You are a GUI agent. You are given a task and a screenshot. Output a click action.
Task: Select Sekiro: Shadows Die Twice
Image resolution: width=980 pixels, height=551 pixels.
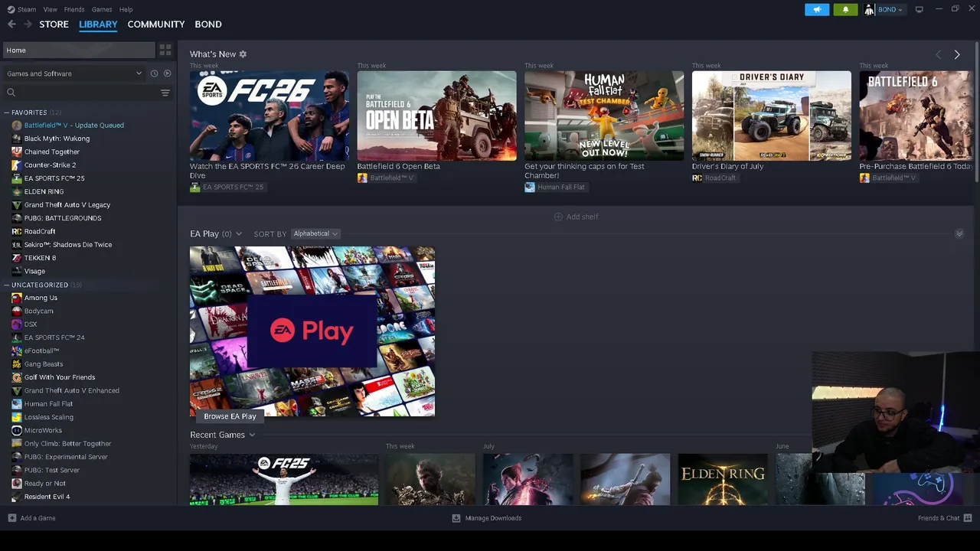click(68, 245)
